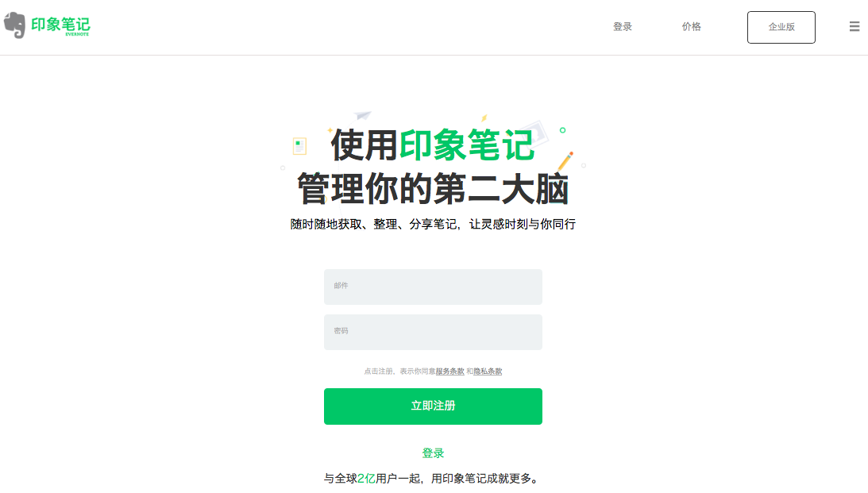Screen dimensions: 868x493
Task: Focus the 邮件 email input field
Action: [x=433, y=287]
